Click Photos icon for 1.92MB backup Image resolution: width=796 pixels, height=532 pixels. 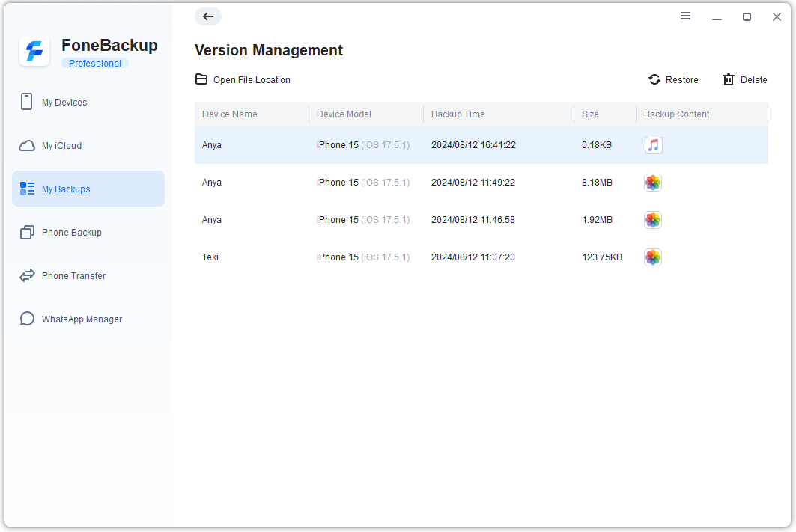pos(653,220)
